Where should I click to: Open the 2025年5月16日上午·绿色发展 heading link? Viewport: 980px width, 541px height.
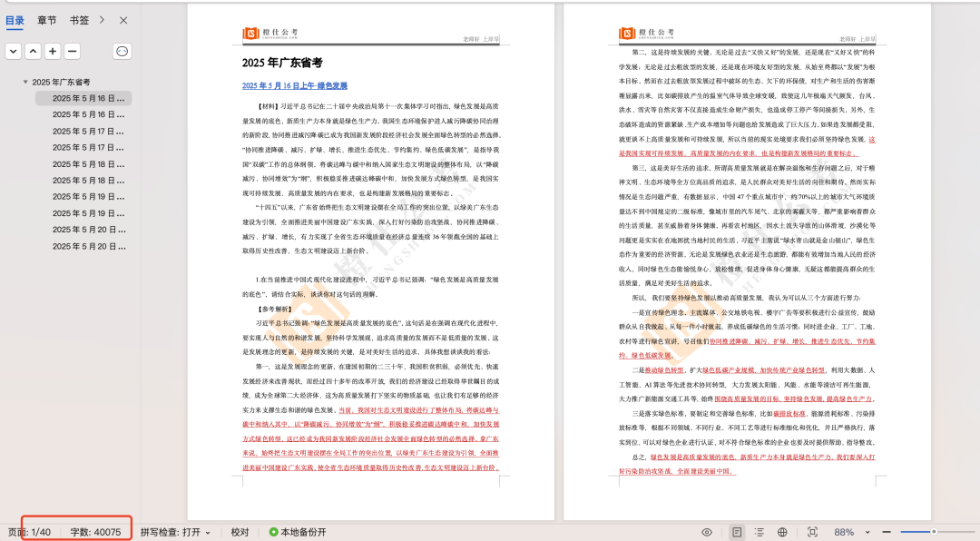(295, 86)
